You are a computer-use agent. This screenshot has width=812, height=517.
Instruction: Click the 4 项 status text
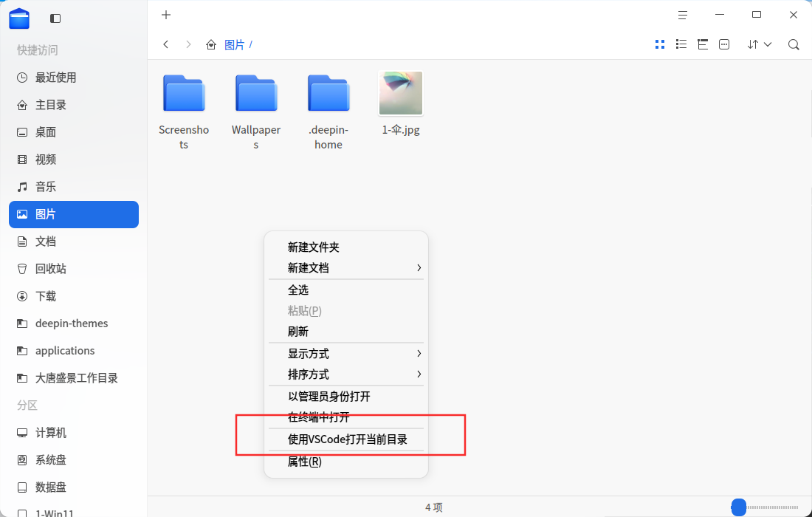coord(434,507)
